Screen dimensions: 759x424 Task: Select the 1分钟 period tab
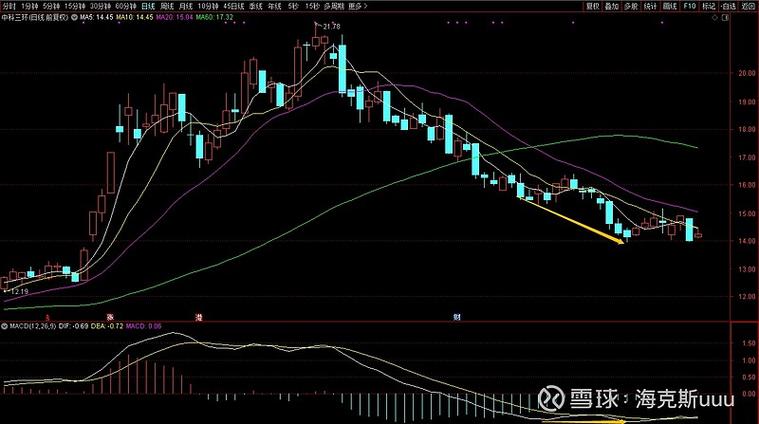pos(30,6)
